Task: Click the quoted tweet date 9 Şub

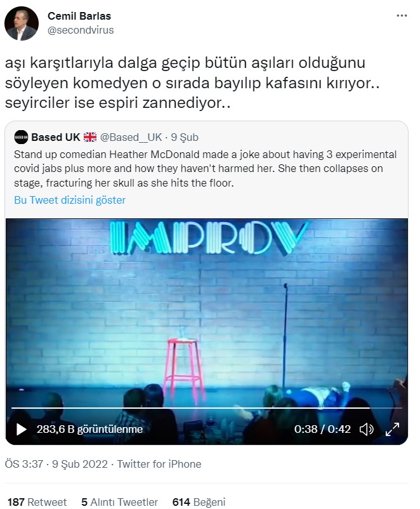Action: [185, 137]
